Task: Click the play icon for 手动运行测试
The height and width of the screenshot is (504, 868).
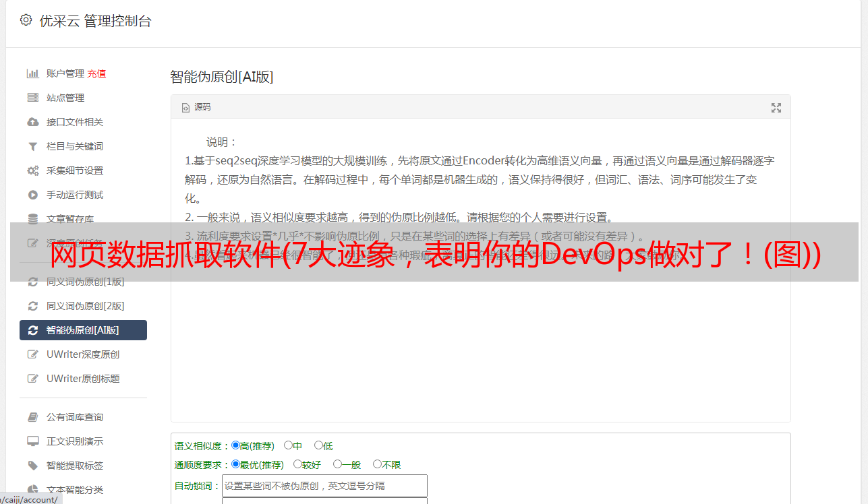Action: [32, 195]
